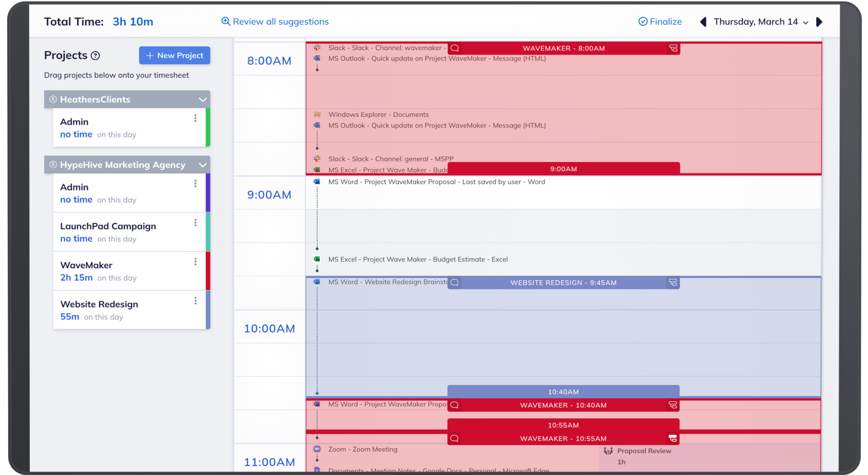Viewport: 868px width, 475px height.
Task: Click the Projects help question-mark icon
Action: (95, 56)
